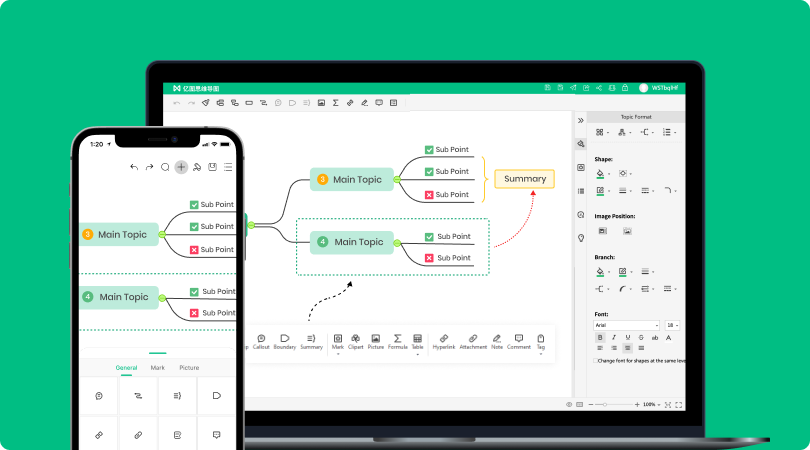
Task: Open the Picture tab on phone
Action: (189, 368)
